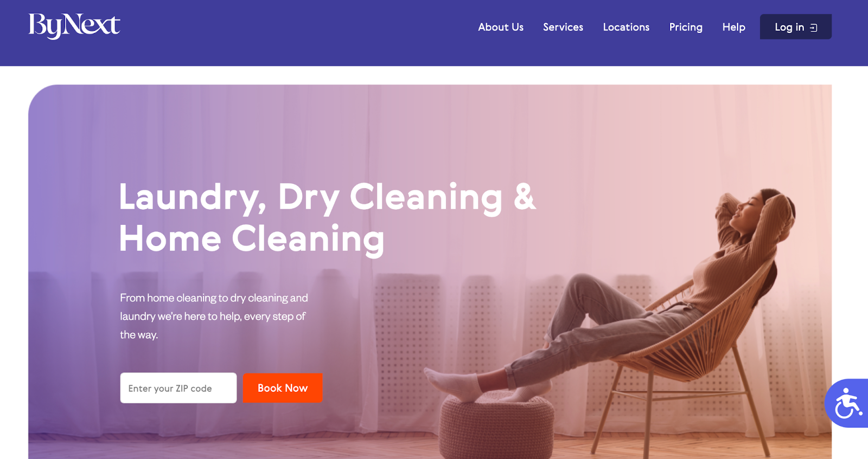The width and height of the screenshot is (868, 459).
Task: Click the ByNext logo
Action: (x=74, y=25)
